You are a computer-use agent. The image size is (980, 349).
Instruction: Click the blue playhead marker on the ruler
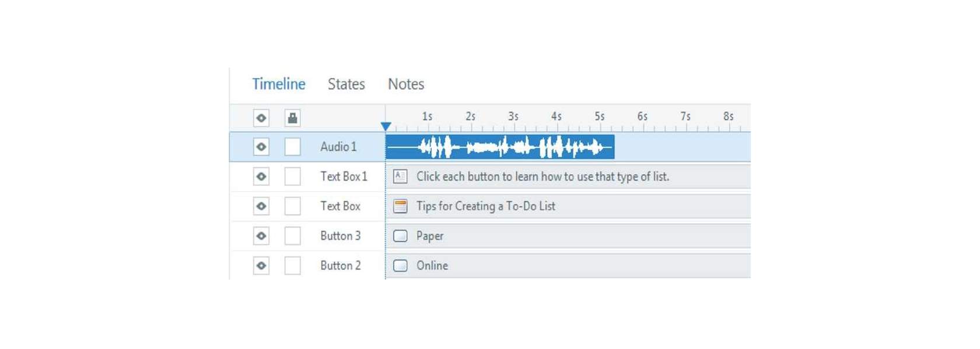pos(386,126)
